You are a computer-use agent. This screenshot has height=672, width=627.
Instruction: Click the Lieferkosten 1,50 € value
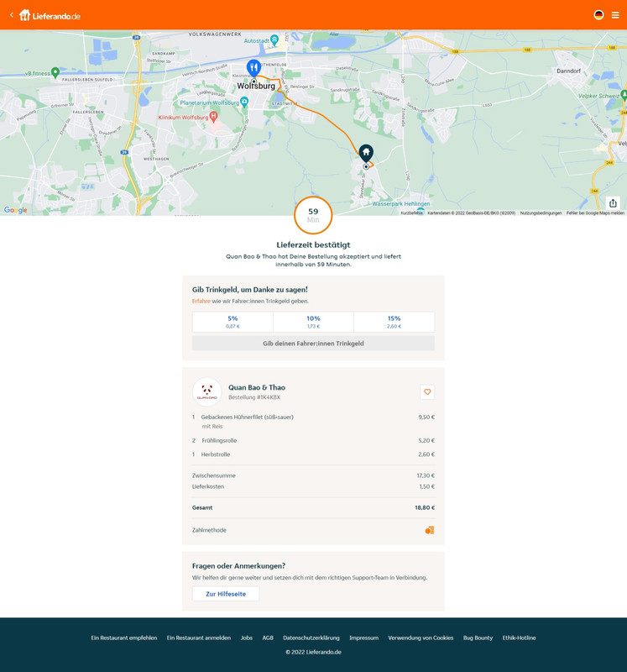[x=427, y=486]
